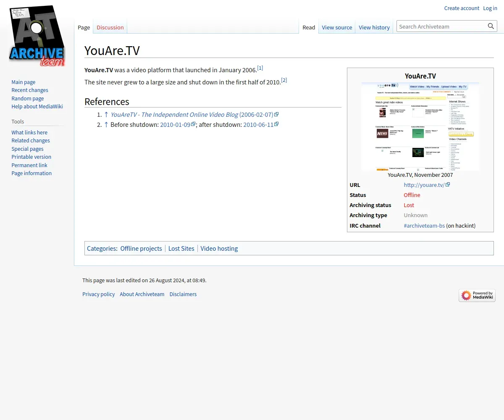
Task: Go to Main page
Action: tap(24, 82)
